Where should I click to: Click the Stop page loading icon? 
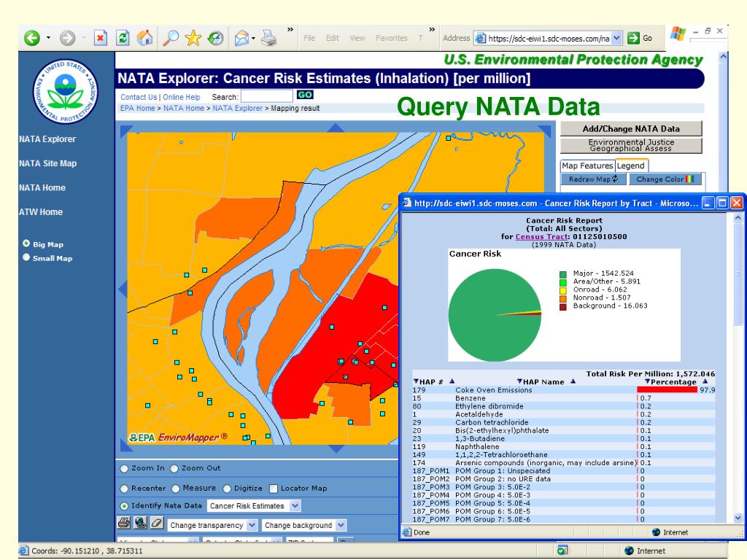[100, 38]
